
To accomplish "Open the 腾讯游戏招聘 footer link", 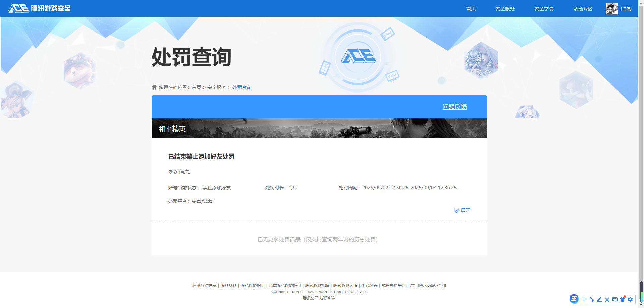I will 317,286.
